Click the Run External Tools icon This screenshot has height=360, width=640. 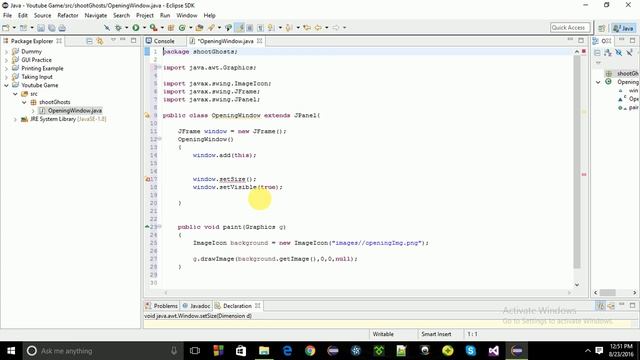(x=153, y=28)
